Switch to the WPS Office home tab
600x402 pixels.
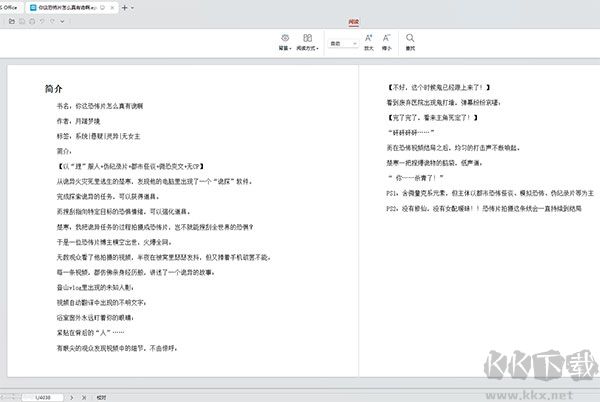[x=10, y=7]
